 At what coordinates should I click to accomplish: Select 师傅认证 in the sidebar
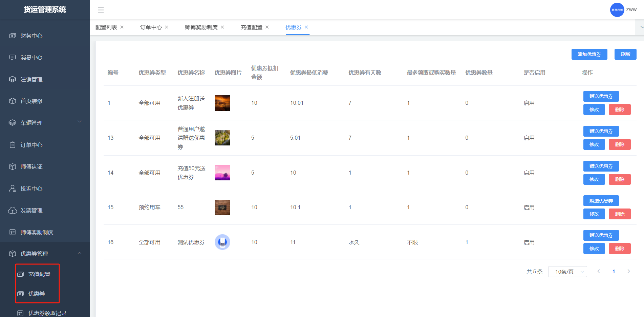pos(31,166)
